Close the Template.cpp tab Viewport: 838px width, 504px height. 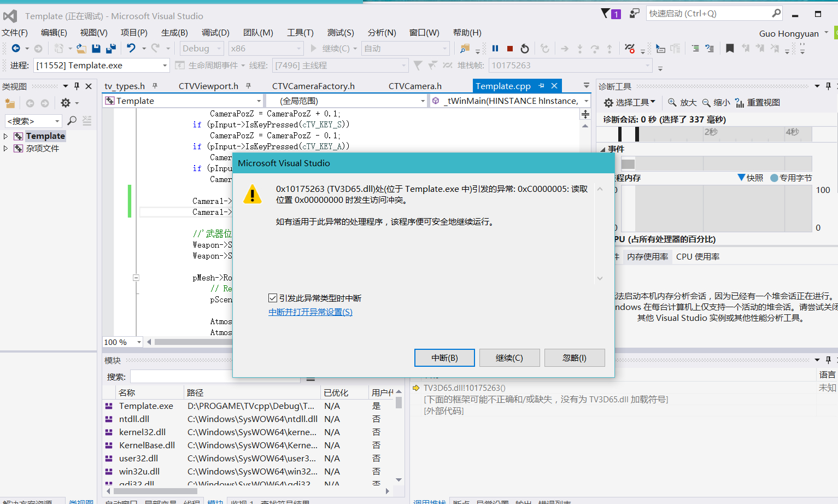[x=554, y=86]
